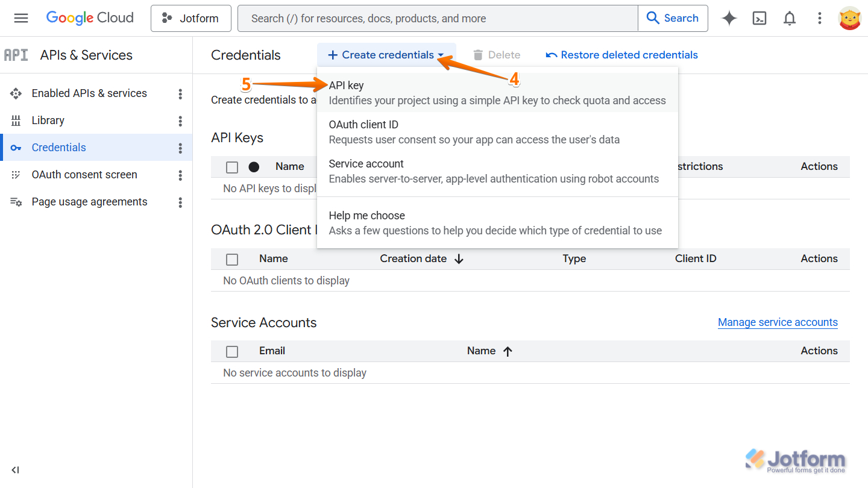The height and width of the screenshot is (488, 868).
Task: Check the Service Accounts header checkbox
Action: click(x=232, y=351)
